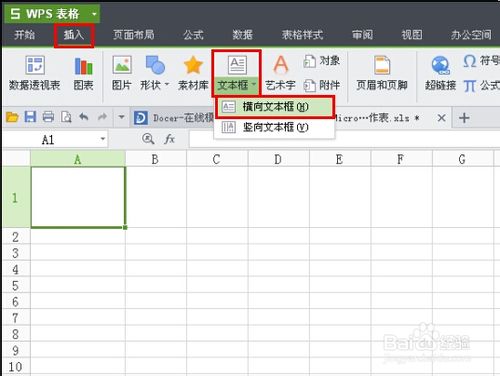500x376 pixels.
Task: Choose 竖向文本框 vertical text box option
Action: (x=275, y=127)
